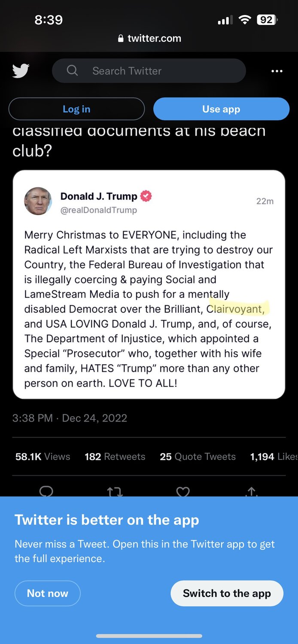298x644 pixels.
Task: Open the more options ellipsis menu
Action: tap(277, 71)
